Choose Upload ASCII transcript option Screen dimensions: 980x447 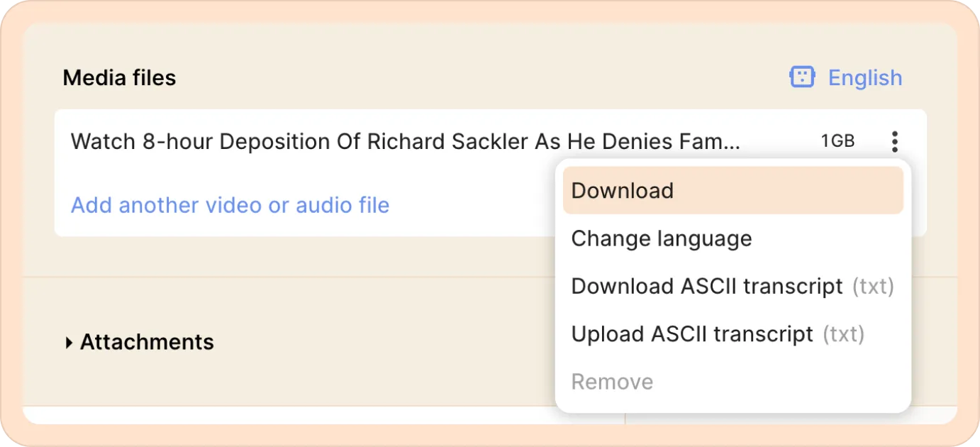pos(733,333)
